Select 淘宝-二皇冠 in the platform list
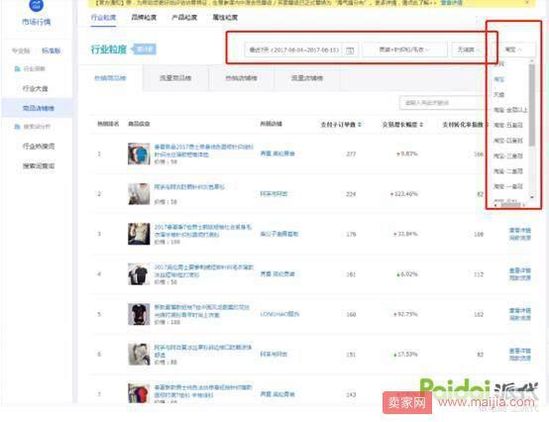This screenshot has width=549, height=422. 508,171
